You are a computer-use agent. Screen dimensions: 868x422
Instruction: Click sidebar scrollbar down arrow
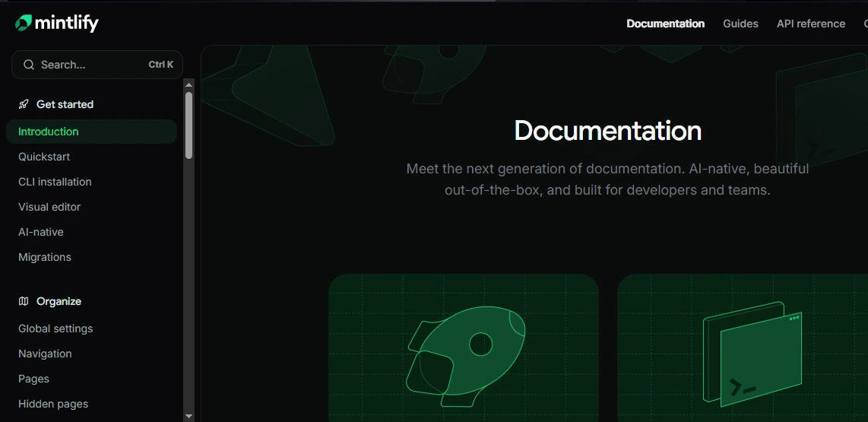click(x=188, y=416)
